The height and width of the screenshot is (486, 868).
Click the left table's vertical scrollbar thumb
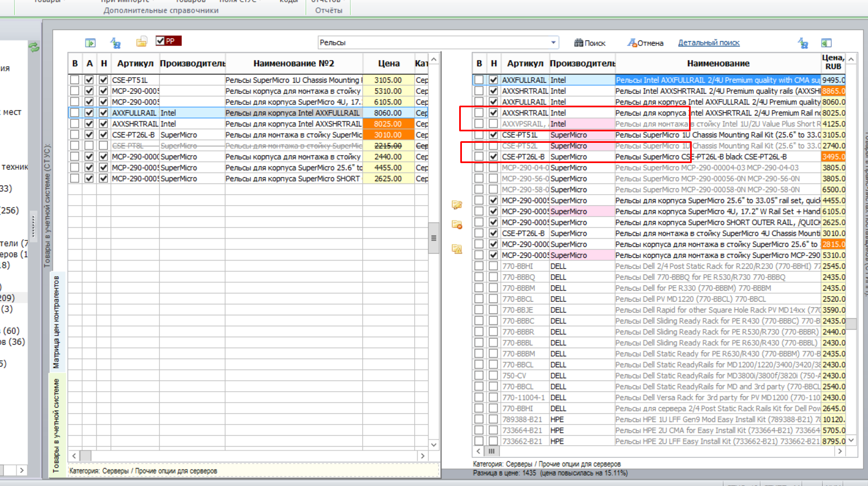434,238
